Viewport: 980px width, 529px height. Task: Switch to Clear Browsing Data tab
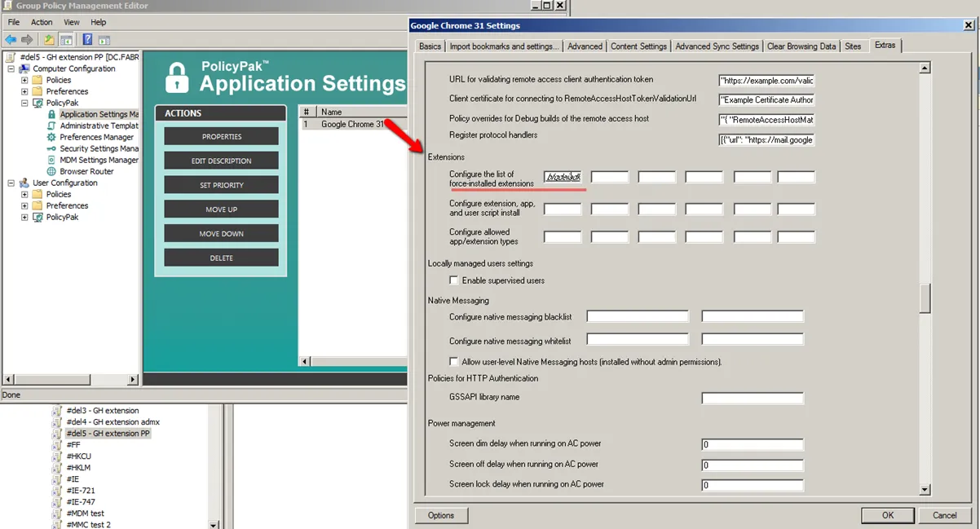(x=801, y=46)
